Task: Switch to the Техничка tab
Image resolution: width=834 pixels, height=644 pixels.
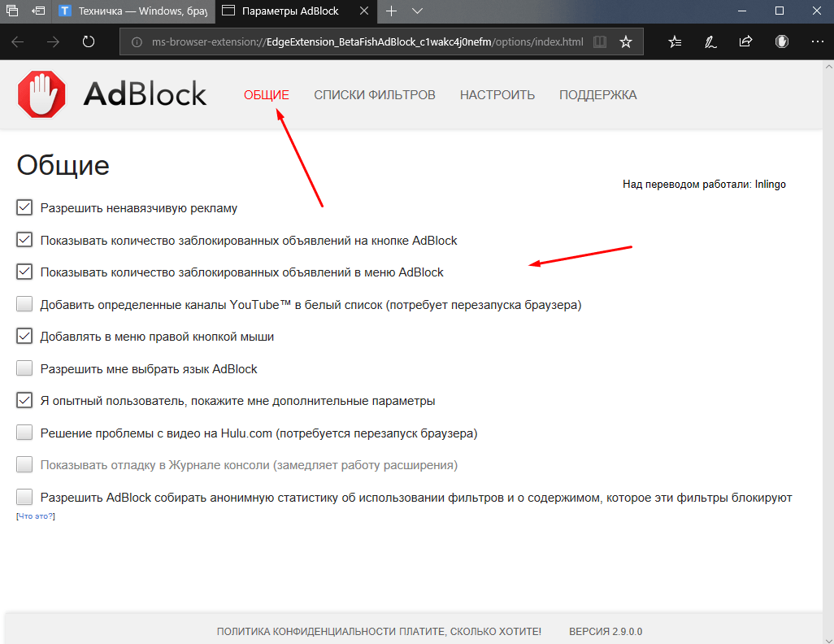Action: pyautogui.click(x=133, y=11)
